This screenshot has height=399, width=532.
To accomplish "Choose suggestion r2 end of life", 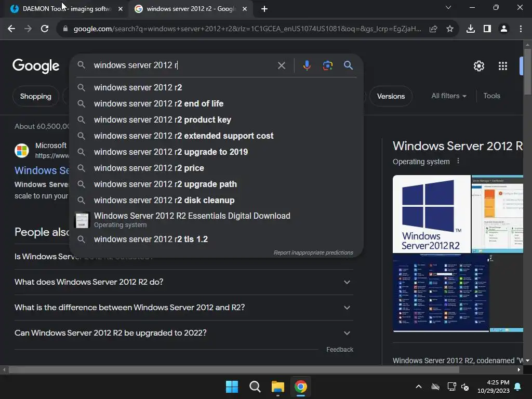I will tap(217, 103).
